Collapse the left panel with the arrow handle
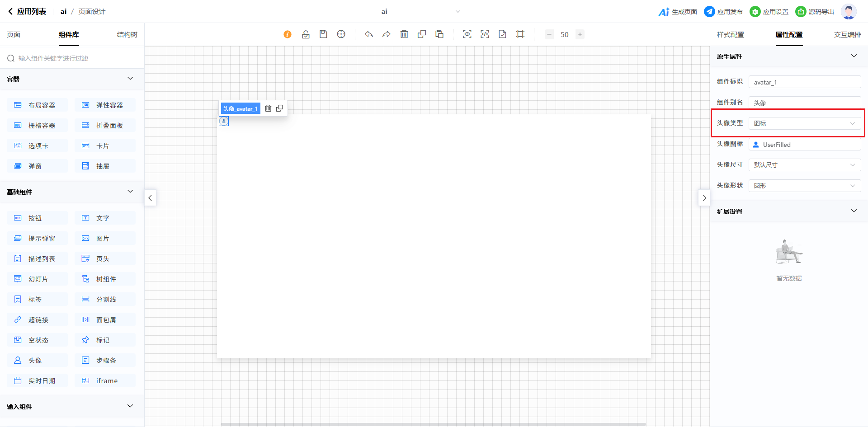The height and width of the screenshot is (427, 868). coord(150,198)
